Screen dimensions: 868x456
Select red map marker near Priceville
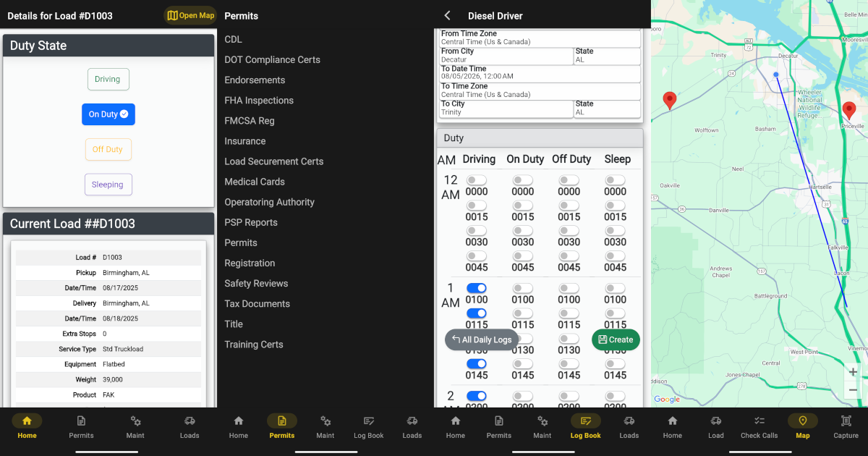tap(849, 110)
